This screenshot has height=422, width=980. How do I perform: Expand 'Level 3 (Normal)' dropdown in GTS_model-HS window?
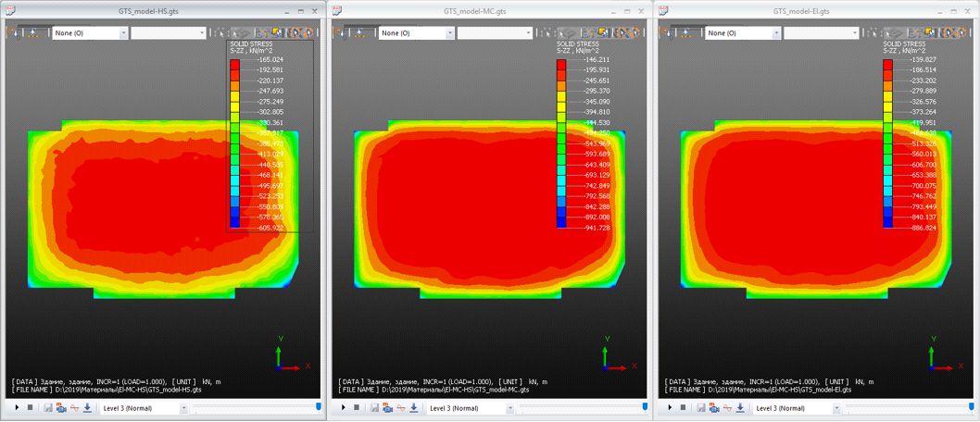click(181, 408)
